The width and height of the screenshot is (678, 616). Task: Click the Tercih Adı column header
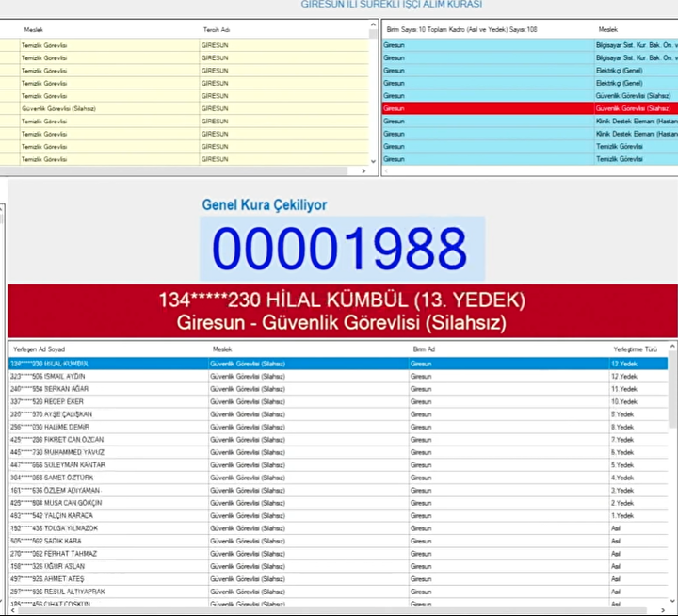point(217,30)
